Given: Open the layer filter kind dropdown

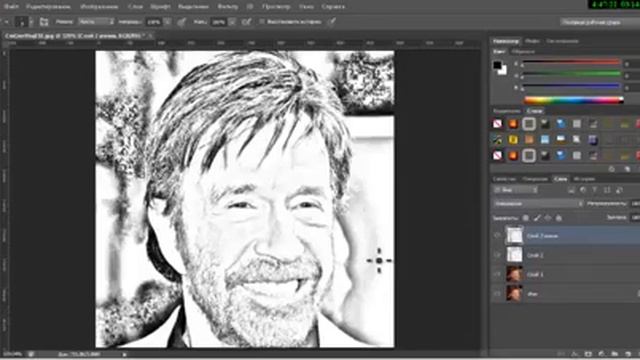Looking at the screenshot, I should point(516,190).
